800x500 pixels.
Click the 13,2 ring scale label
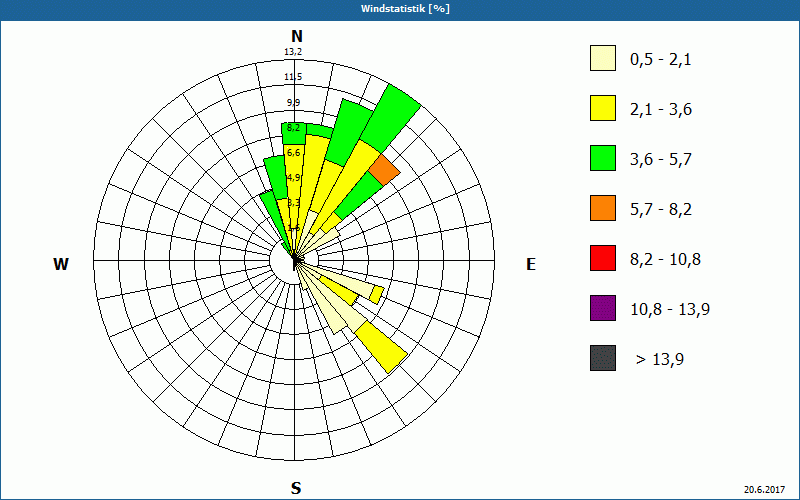pos(293,52)
